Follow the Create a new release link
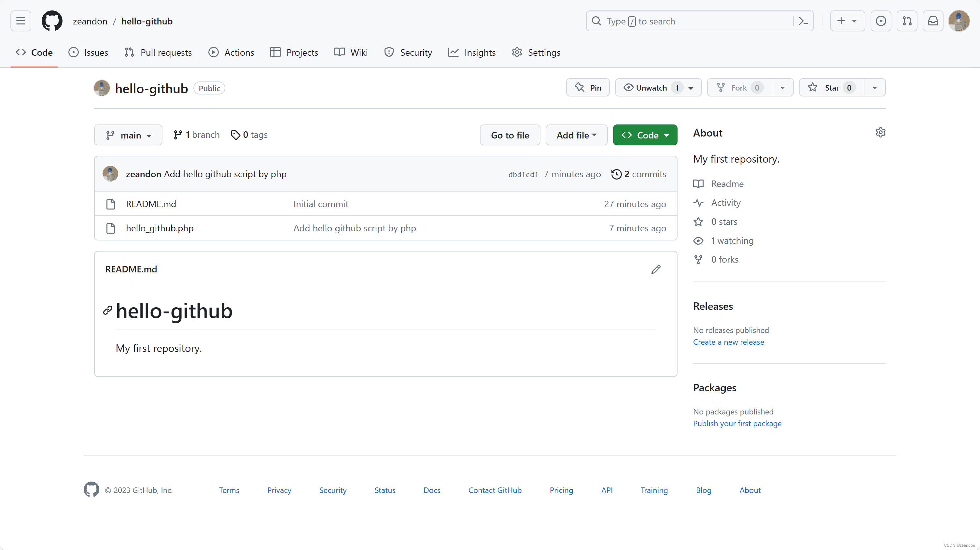Image resolution: width=980 pixels, height=550 pixels. (x=728, y=342)
